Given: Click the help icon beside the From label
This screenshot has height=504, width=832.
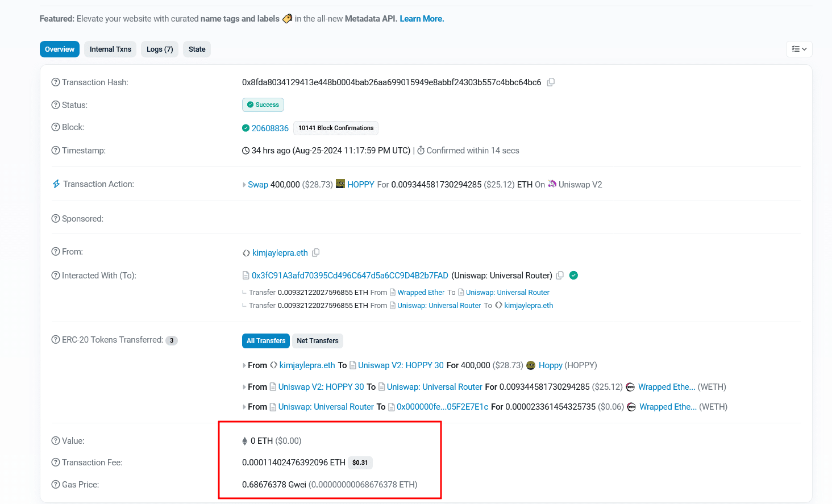Looking at the screenshot, I should [x=56, y=252].
